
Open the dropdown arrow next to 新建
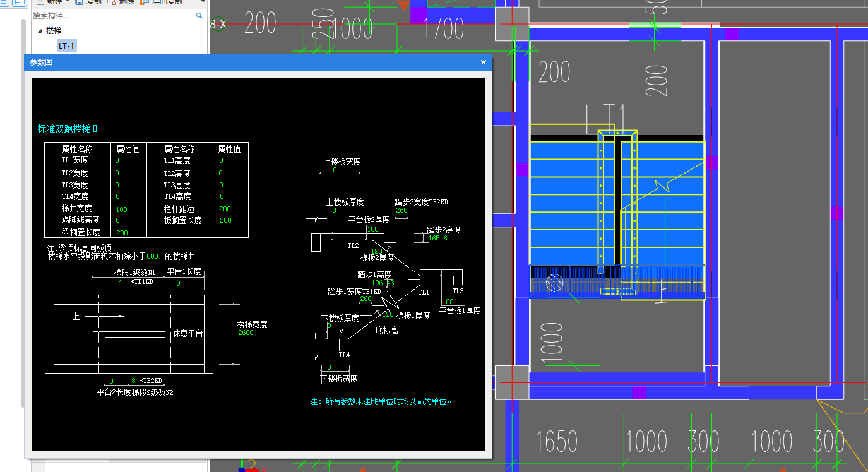pos(68,2)
